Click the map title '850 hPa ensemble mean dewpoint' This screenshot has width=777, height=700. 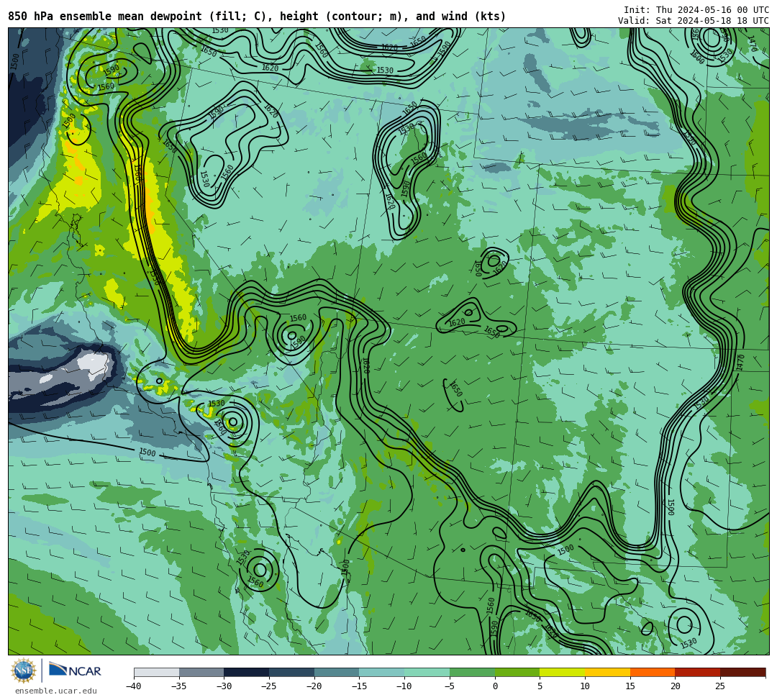(105, 17)
